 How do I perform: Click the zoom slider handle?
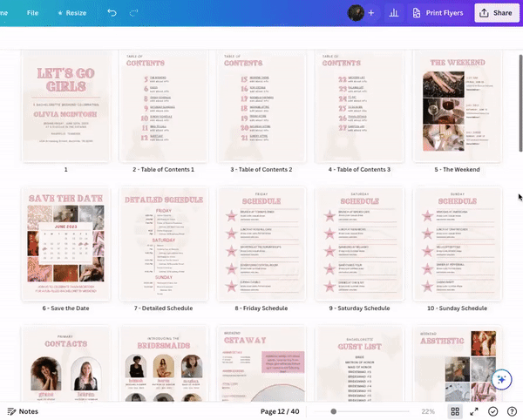point(333,411)
